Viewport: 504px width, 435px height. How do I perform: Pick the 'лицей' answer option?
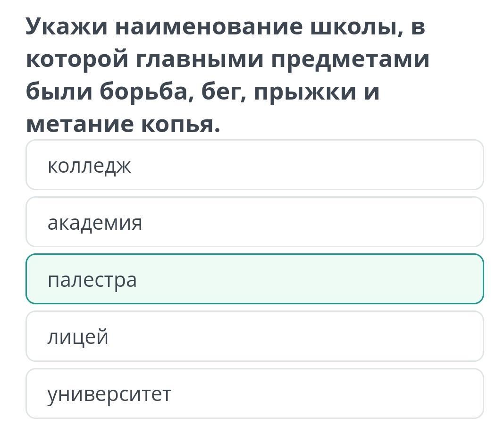(x=254, y=336)
